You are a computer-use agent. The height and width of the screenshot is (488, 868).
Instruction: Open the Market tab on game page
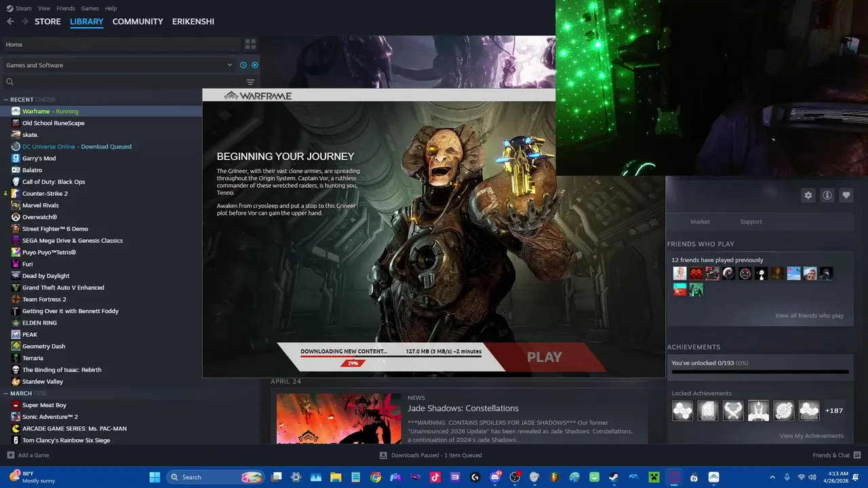coord(700,222)
